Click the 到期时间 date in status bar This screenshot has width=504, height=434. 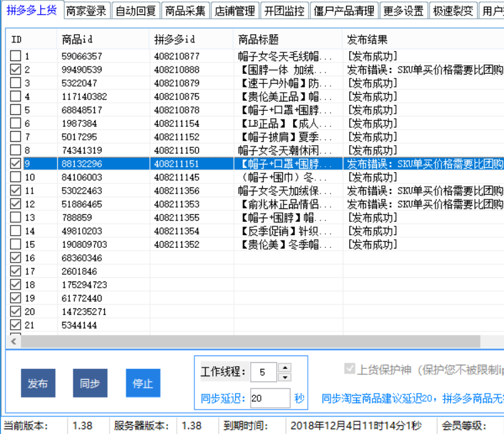tap(355, 426)
